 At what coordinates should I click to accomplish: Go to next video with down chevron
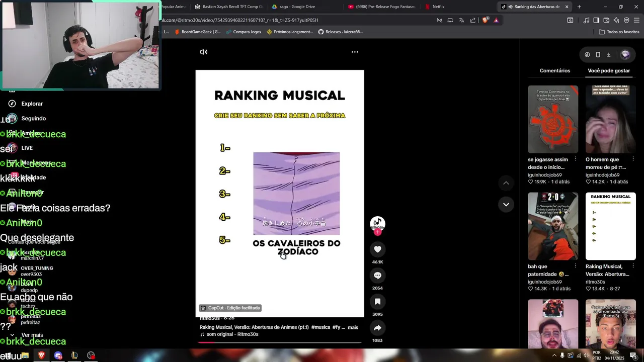(506, 204)
